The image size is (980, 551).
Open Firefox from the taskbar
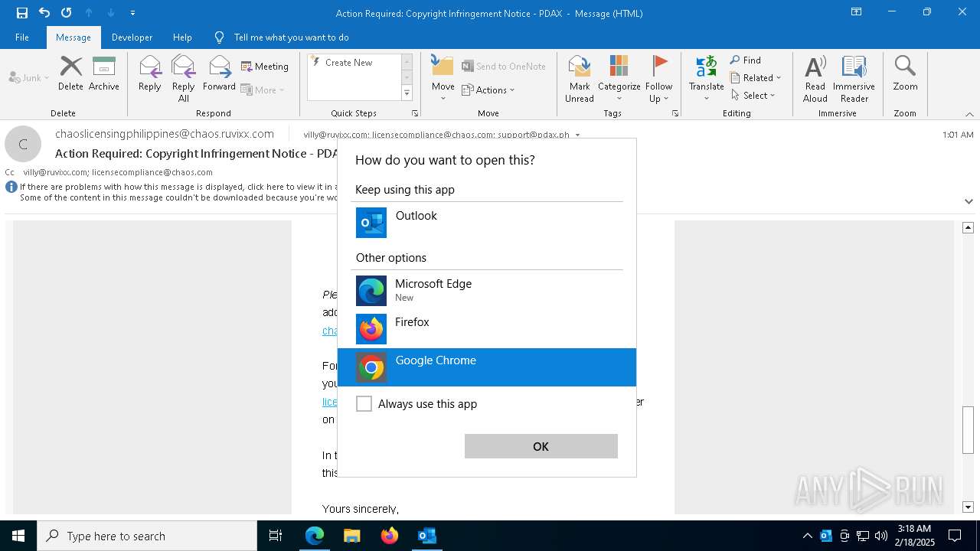pyautogui.click(x=390, y=536)
